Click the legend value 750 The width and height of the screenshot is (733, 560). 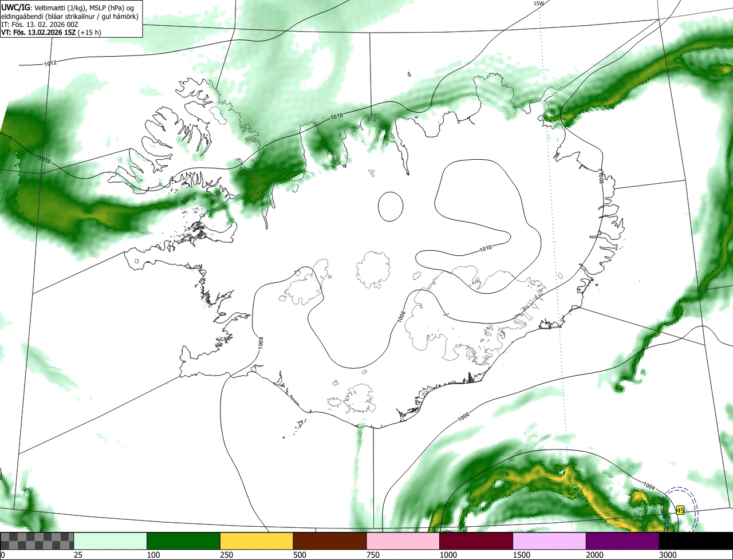pos(373,555)
